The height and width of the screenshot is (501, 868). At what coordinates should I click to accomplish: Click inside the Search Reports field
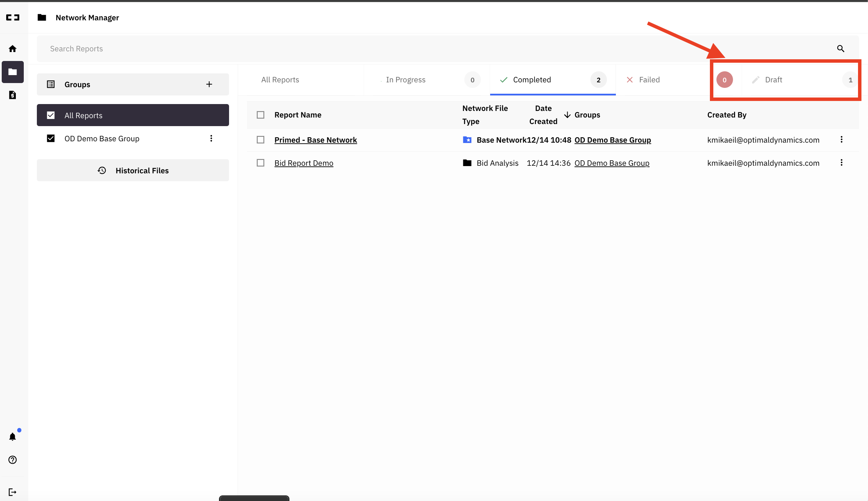coord(207,49)
